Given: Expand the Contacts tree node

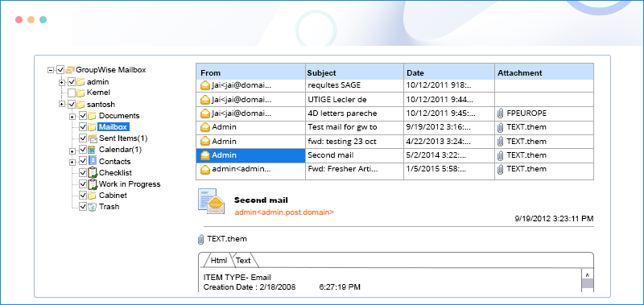Looking at the screenshot, I should pos(72,162).
